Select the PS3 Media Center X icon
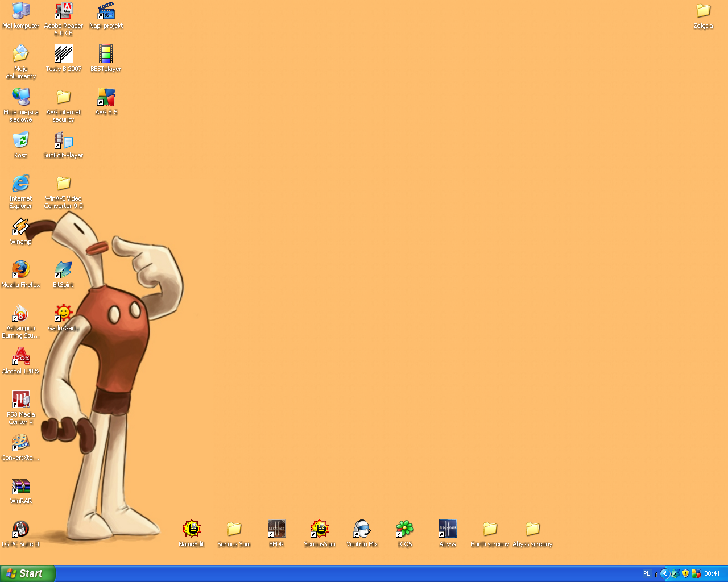Image resolution: width=728 pixels, height=582 pixels. 21,400
